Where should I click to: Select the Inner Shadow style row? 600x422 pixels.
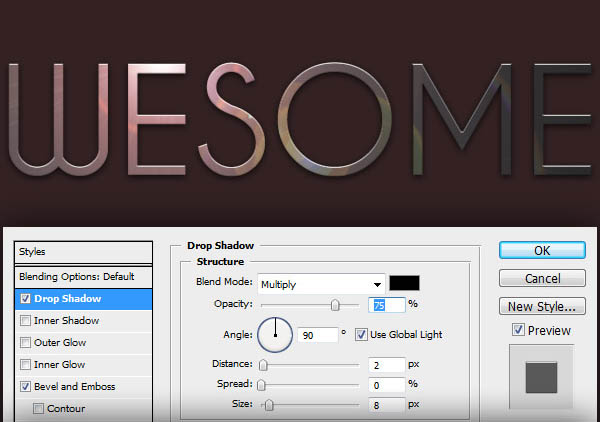pyautogui.click(x=83, y=321)
